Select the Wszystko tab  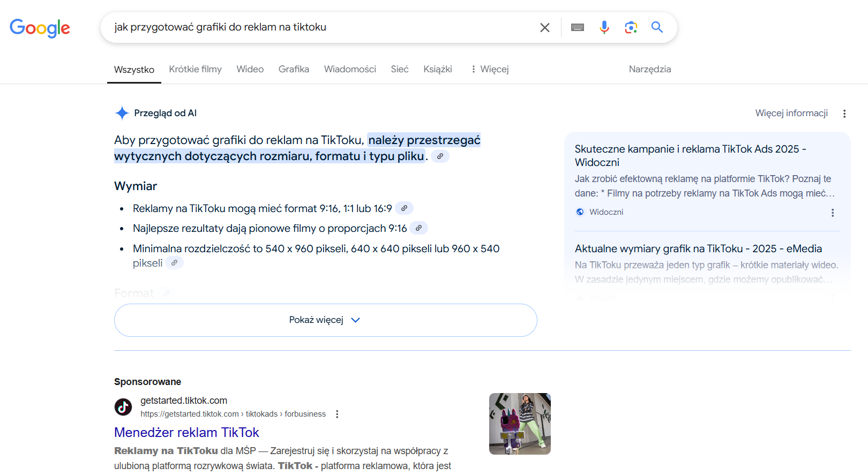tap(134, 70)
